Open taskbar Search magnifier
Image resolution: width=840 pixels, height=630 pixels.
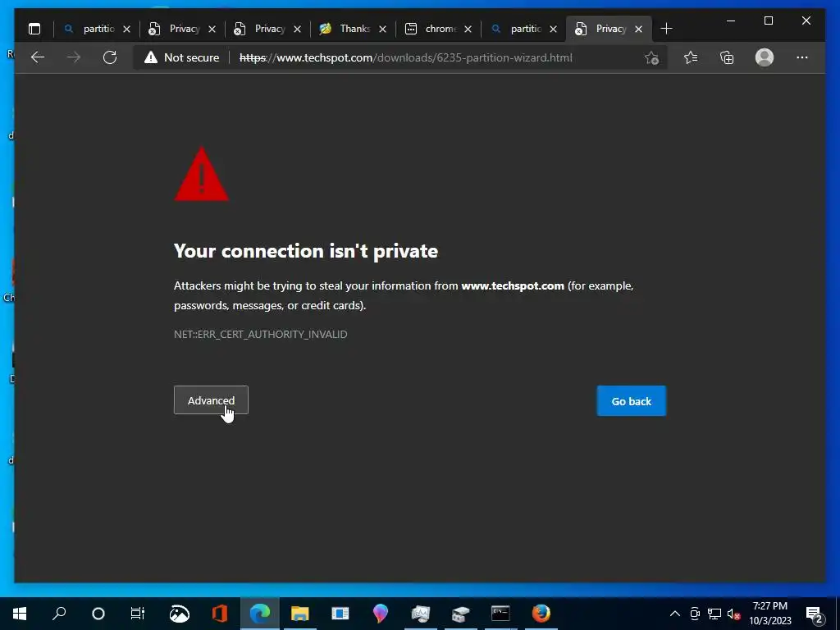[59, 614]
